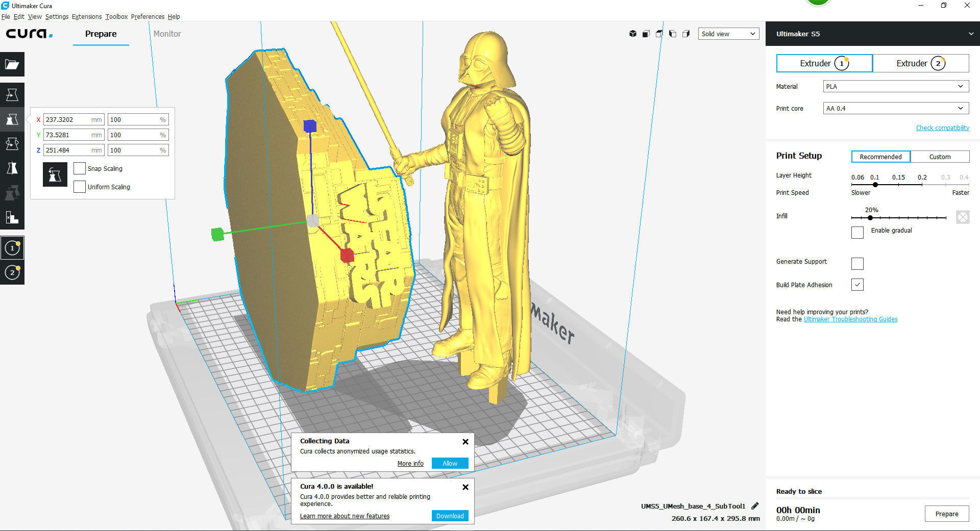
Task: Click Download for Cura 4.0.0
Action: 450,516
